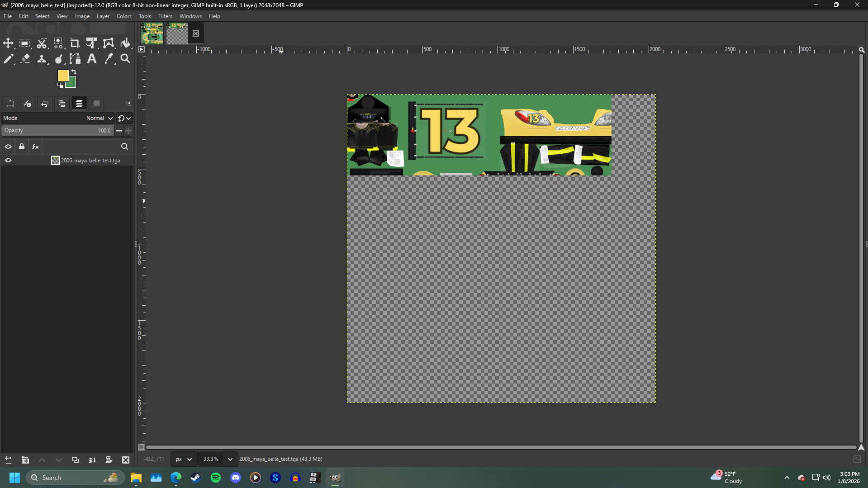Toggle the layer effects fx header
Image resolution: width=868 pixels, height=488 pixels.
35,147
